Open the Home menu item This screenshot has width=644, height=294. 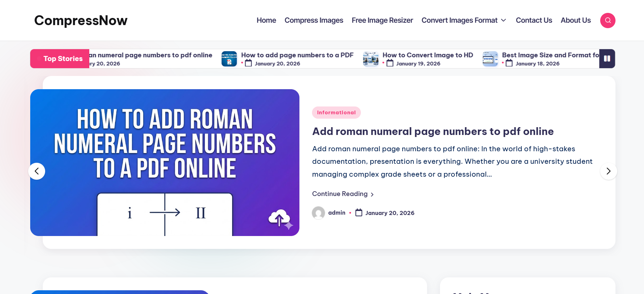266,20
